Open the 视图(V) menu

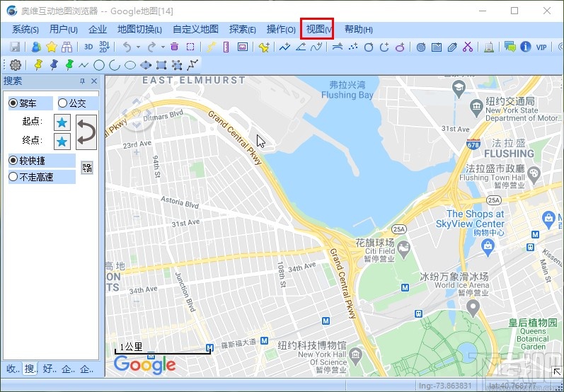317,29
